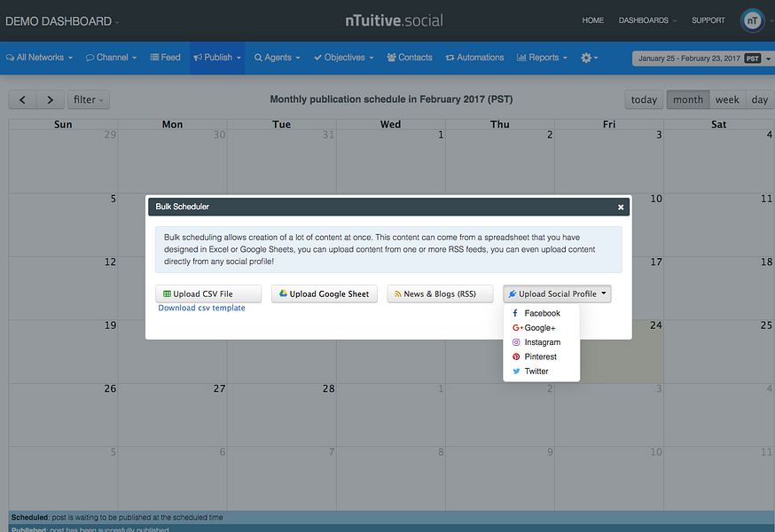Jump to today on the calendar
775x532 pixels.
point(643,99)
